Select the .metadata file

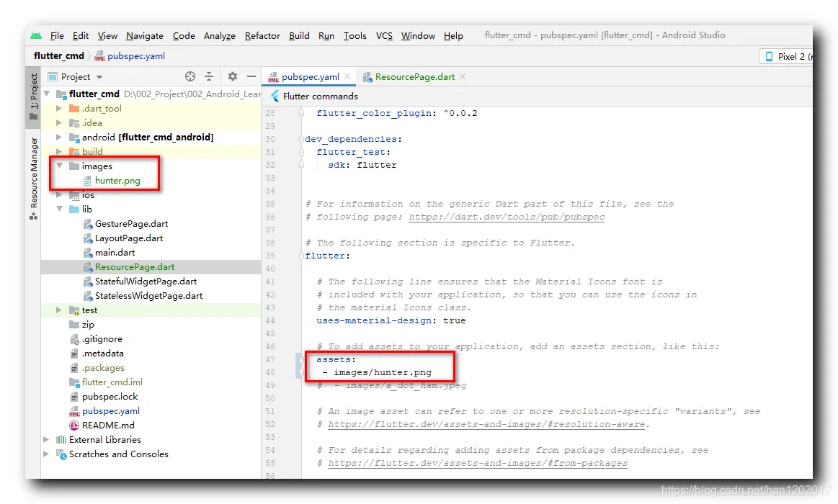(102, 354)
